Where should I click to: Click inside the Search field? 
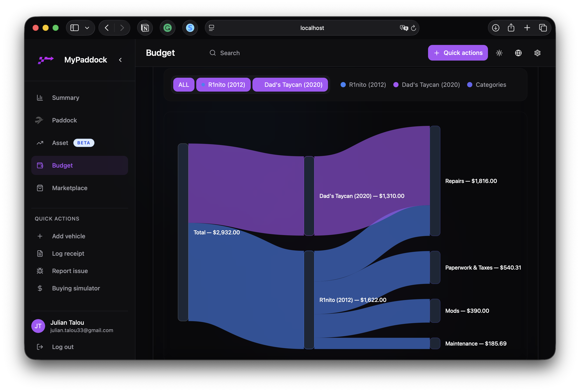tap(230, 53)
